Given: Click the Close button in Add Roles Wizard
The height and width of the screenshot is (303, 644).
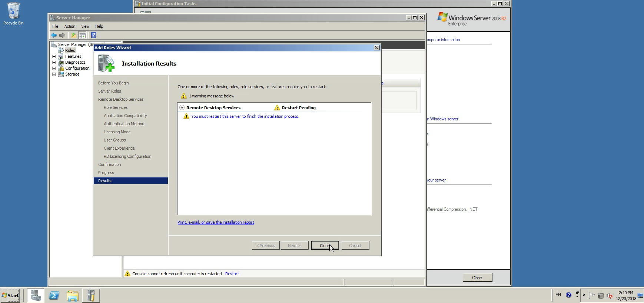Looking at the screenshot, I should (325, 246).
